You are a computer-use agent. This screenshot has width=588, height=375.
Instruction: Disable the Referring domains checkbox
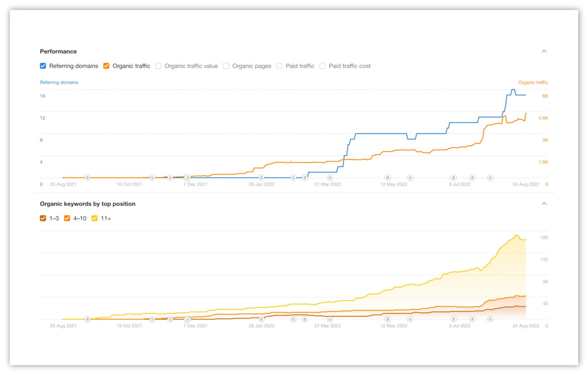tap(43, 66)
